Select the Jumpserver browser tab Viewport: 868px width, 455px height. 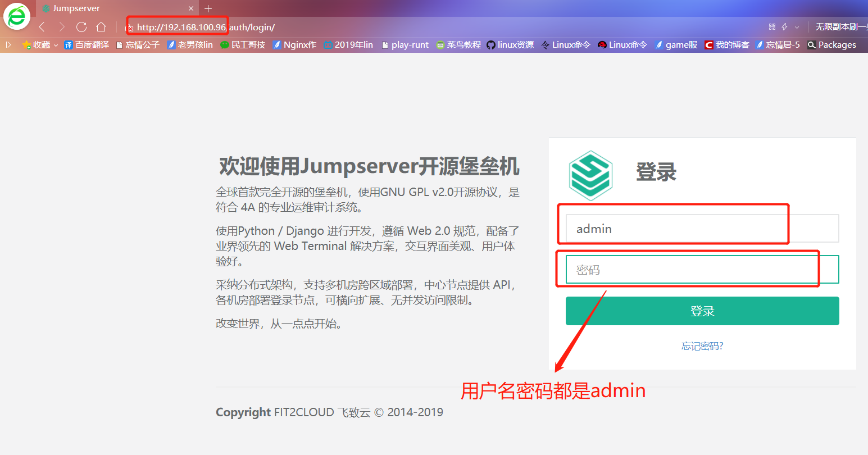coord(118,8)
